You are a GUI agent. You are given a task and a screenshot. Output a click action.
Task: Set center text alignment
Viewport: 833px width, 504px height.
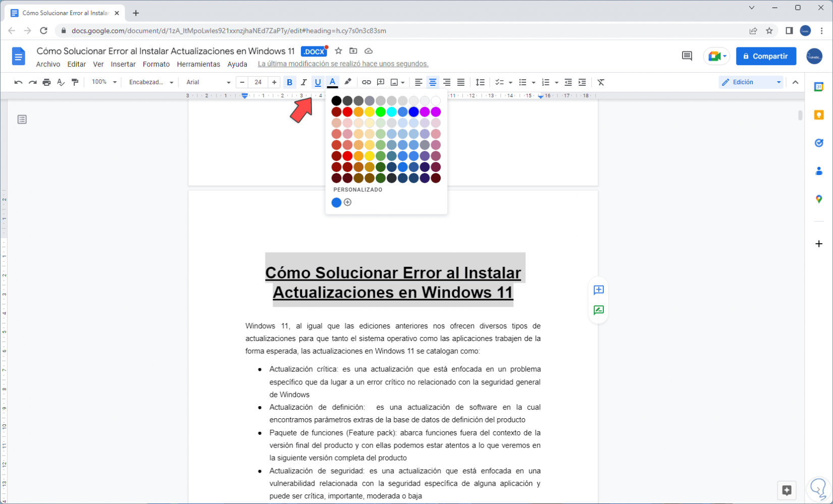coord(433,82)
